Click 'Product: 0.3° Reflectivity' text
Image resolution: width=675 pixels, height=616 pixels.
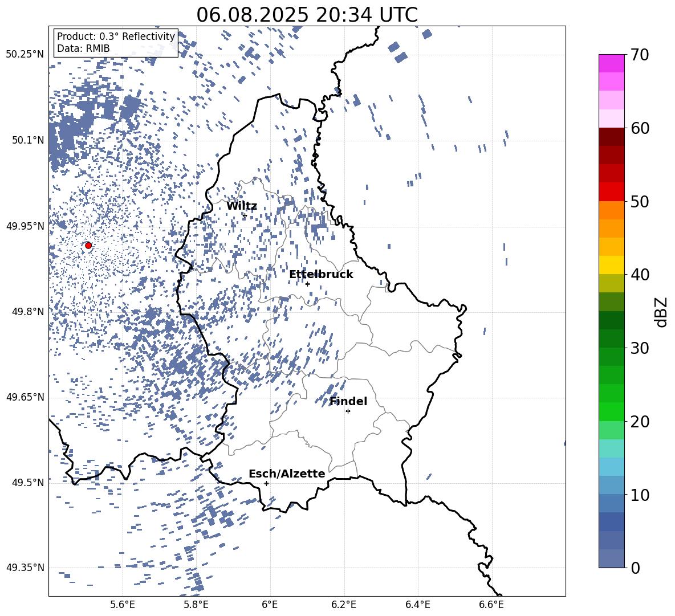pyautogui.click(x=116, y=36)
